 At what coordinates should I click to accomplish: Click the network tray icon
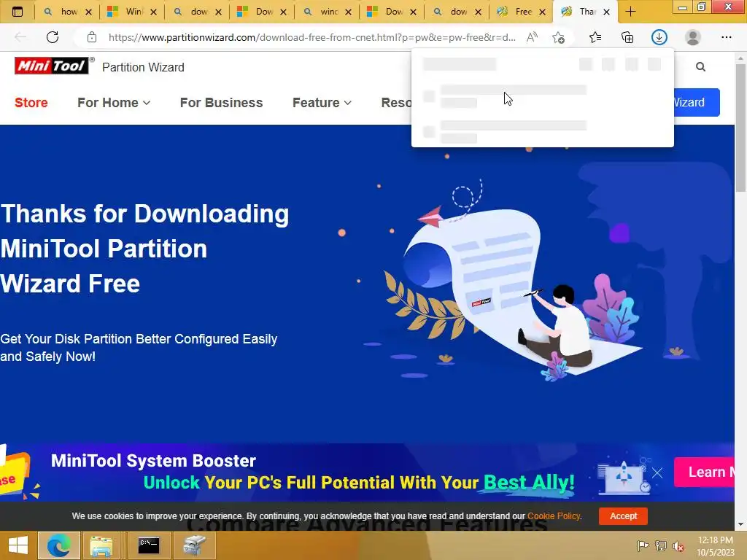(661, 545)
